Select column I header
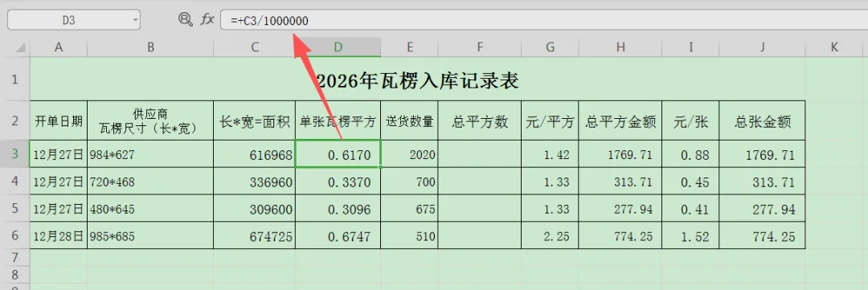Viewport: 868px width, 290px height. click(x=691, y=47)
